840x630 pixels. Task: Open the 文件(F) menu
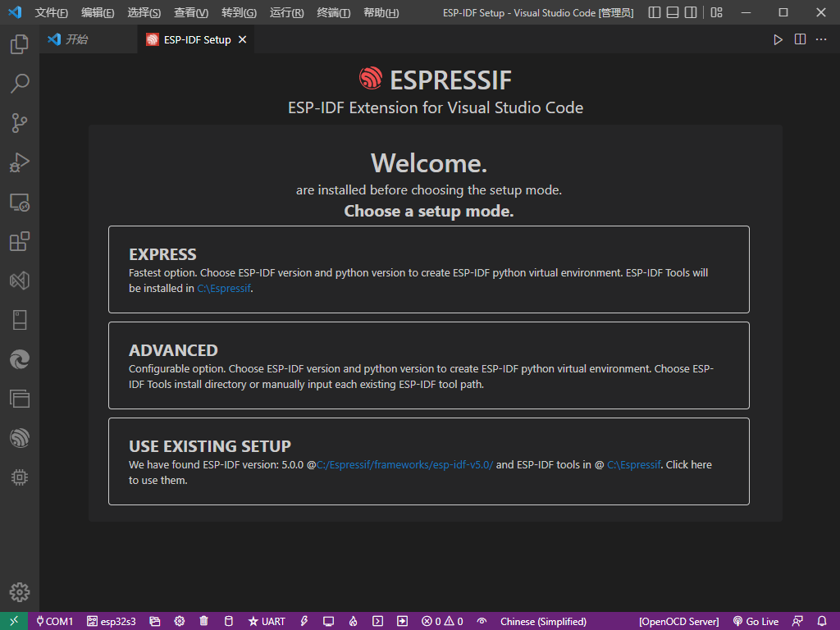click(52, 12)
